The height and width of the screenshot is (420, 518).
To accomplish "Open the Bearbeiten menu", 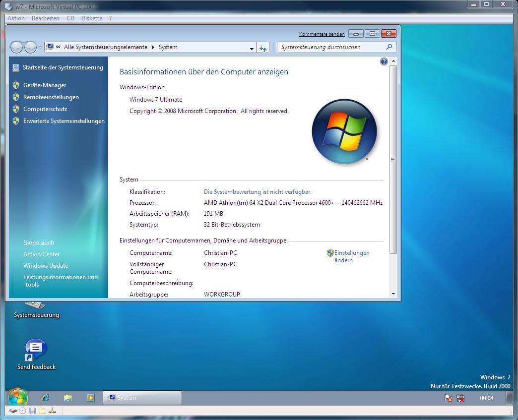I will pos(46,18).
